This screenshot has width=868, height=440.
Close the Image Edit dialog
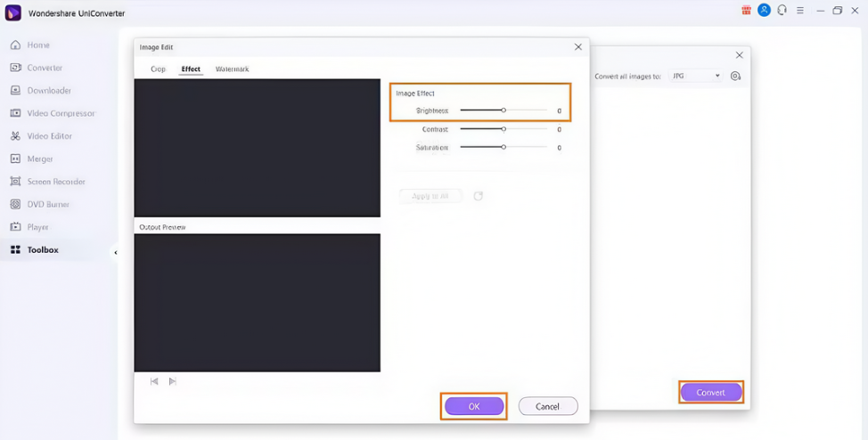[578, 47]
